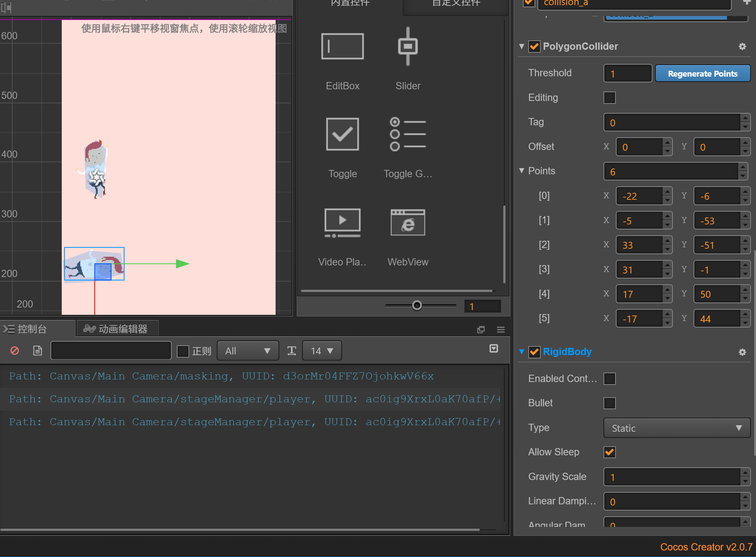The height and width of the screenshot is (557, 756).
Task: Open RigidBody component settings gear
Action: pos(742,352)
